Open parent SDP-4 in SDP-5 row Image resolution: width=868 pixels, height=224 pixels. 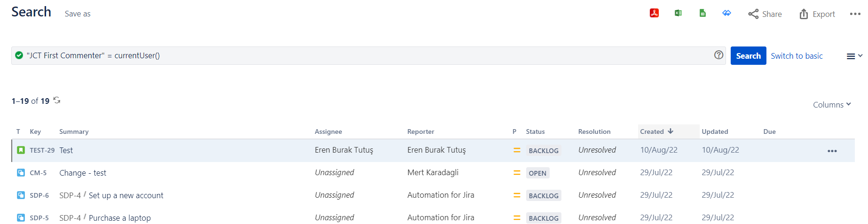tap(70, 218)
